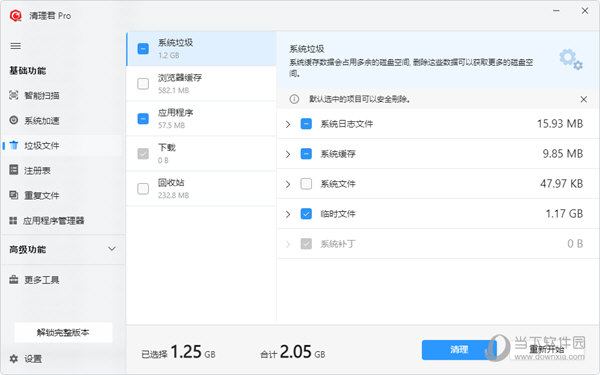Expand the 系统文件 row chevron

[288, 184]
